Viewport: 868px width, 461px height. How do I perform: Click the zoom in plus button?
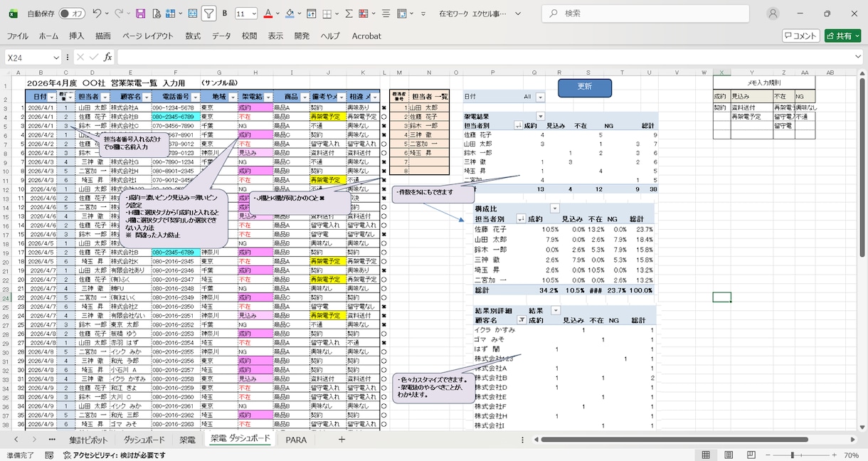tap(833, 455)
